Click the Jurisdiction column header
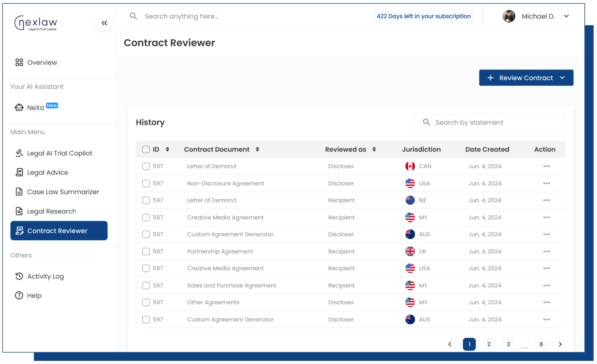597x364 pixels. tap(421, 149)
